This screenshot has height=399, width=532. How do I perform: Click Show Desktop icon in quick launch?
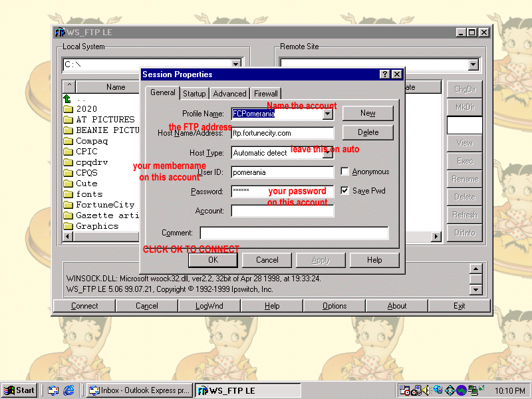point(53,390)
